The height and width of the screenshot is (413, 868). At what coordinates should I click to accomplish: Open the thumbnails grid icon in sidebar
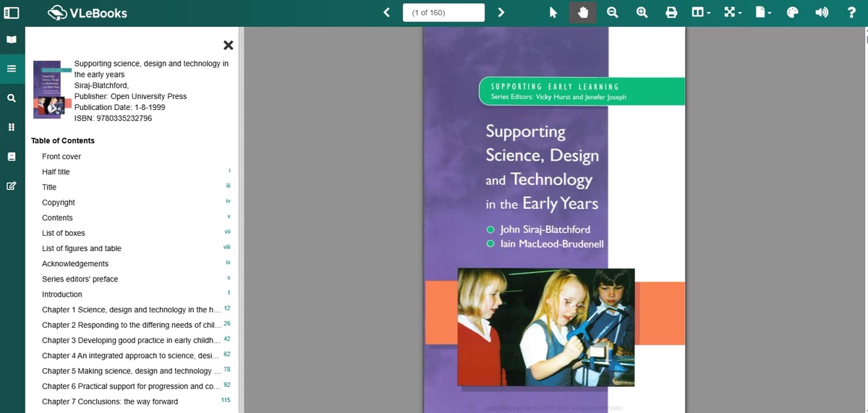pyautogui.click(x=12, y=127)
